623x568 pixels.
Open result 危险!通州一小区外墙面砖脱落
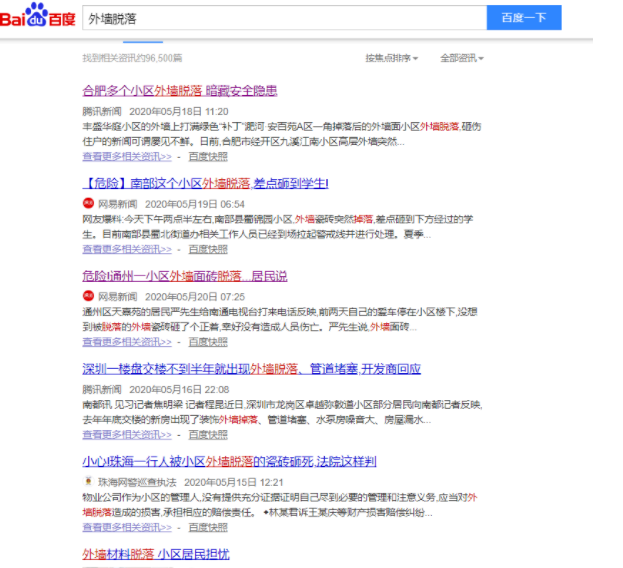pyautogui.click(x=185, y=276)
